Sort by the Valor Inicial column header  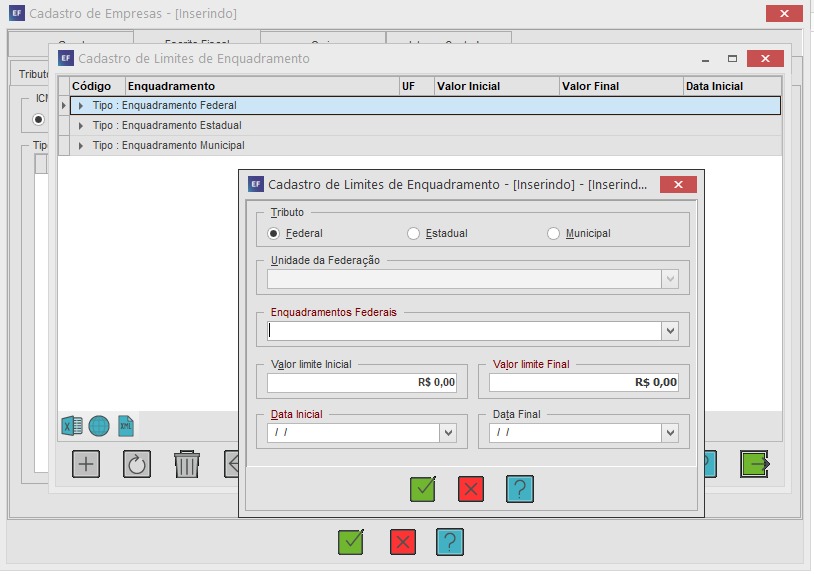tap(496, 86)
